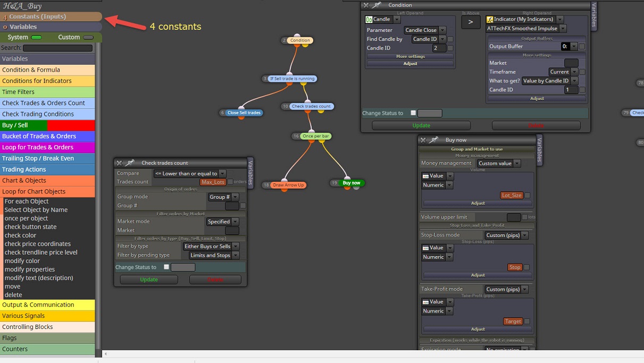Click the block Search field
Image resolution: width=644 pixels, height=363 pixels.
tap(58, 48)
